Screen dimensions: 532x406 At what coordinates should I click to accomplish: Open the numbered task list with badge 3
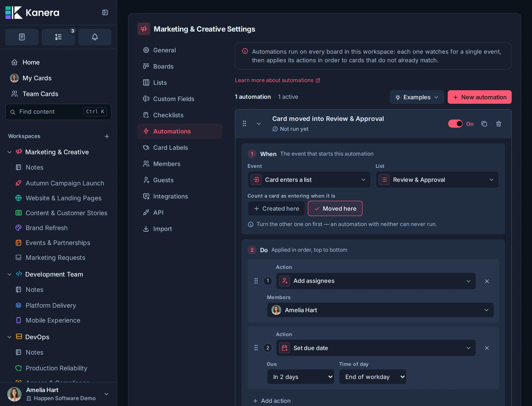click(58, 37)
